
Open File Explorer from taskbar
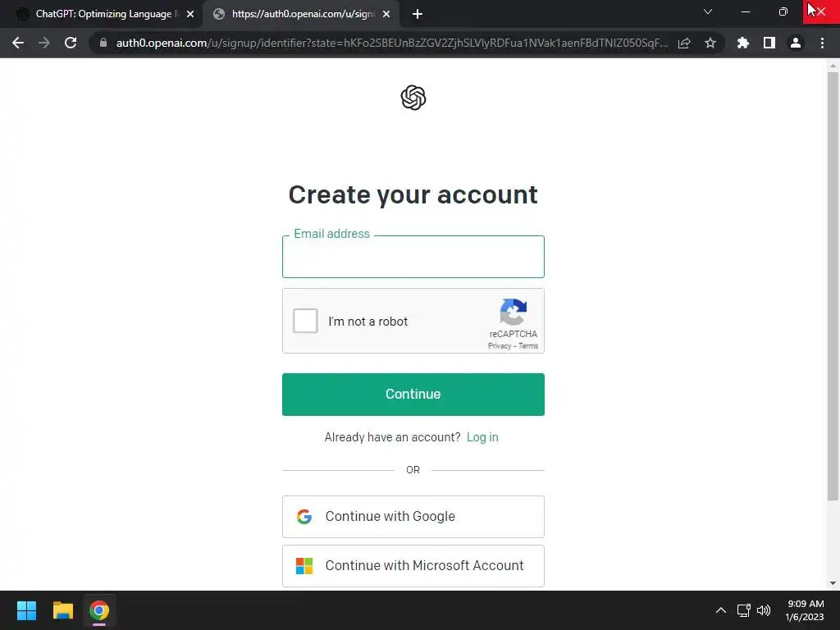tap(62, 610)
